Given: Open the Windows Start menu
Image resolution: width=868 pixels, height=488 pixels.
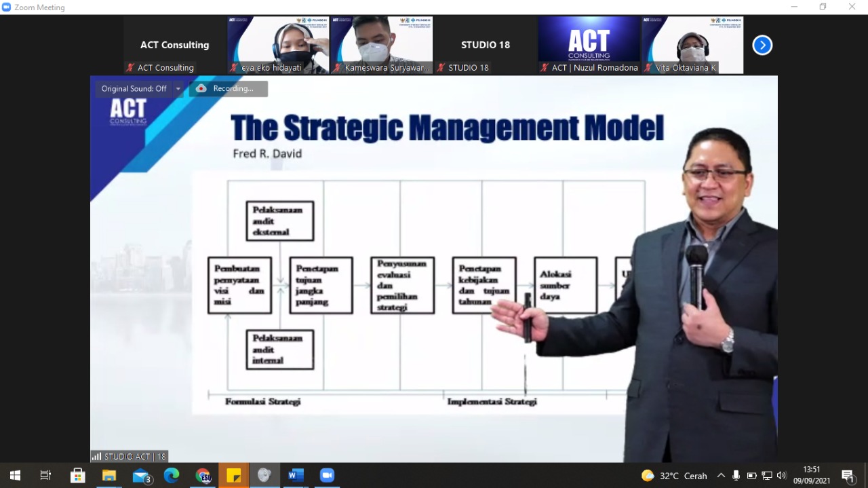Looking at the screenshot, I should pyautogui.click(x=15, y=475).
